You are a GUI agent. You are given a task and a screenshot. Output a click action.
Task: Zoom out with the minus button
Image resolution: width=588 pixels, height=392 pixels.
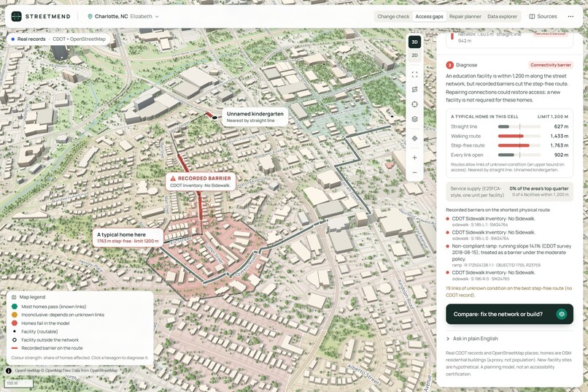(414, 172)
